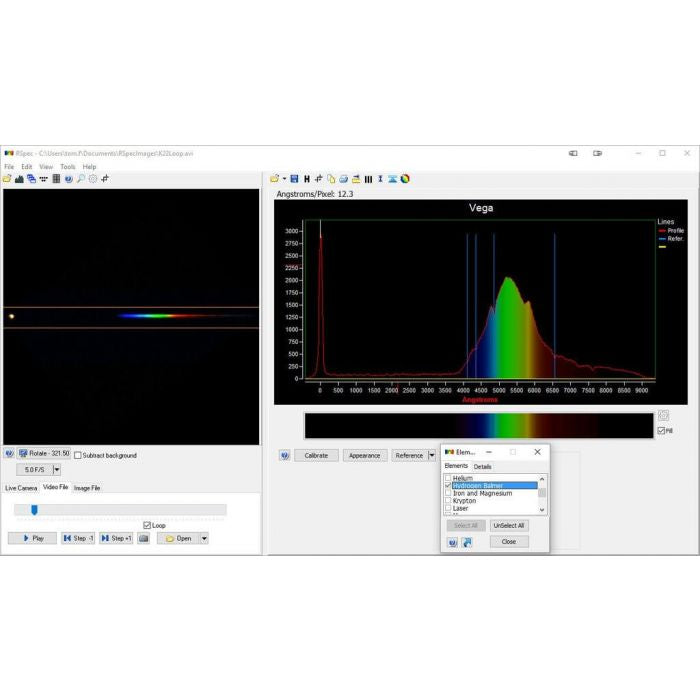Viewport: 700px width, 700px height.
Task: Click the video position slider thumb
Action: tap(34, 509)
